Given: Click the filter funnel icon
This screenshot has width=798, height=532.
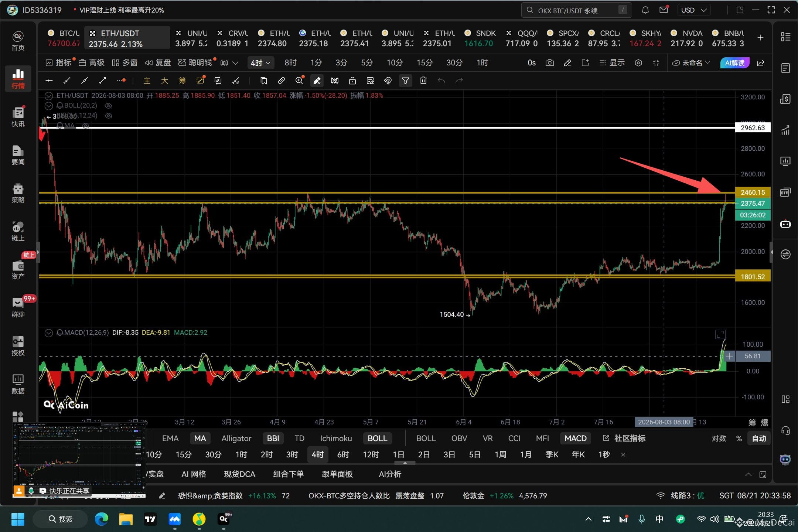Looking at the screenshot, I should (406, 81).
